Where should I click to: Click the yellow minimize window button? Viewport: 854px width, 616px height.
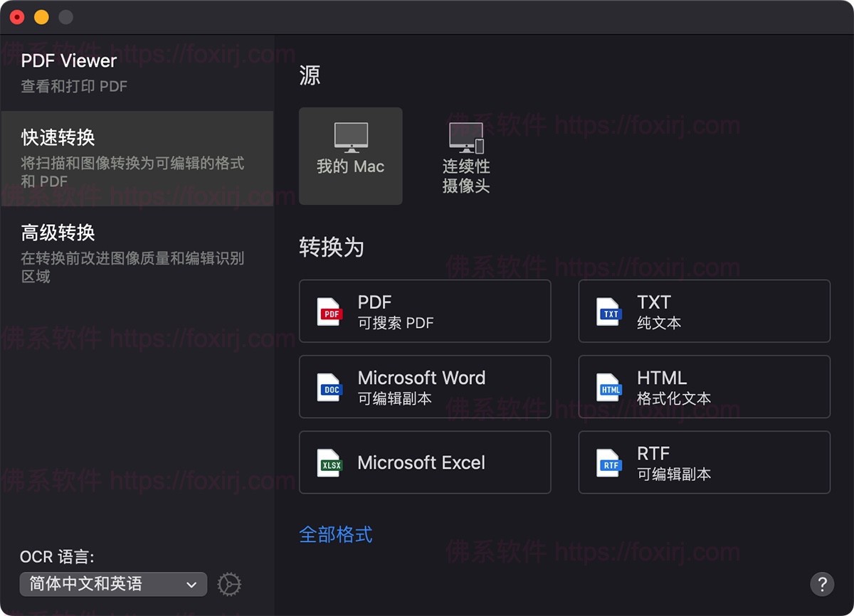click(x=41, y=17)
